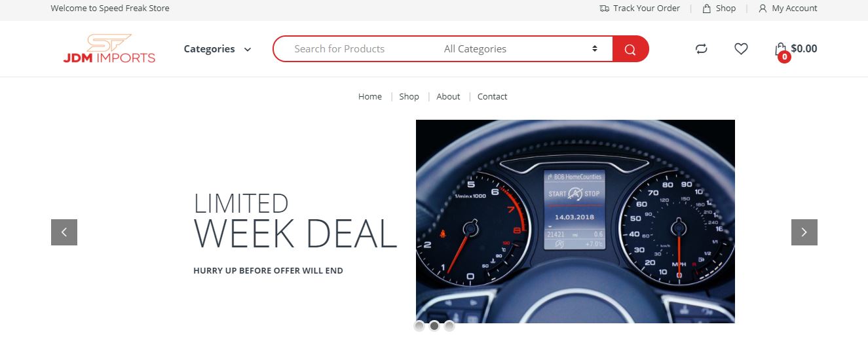
Task: Advance slider with right arrow
Action: pos(804,232)
